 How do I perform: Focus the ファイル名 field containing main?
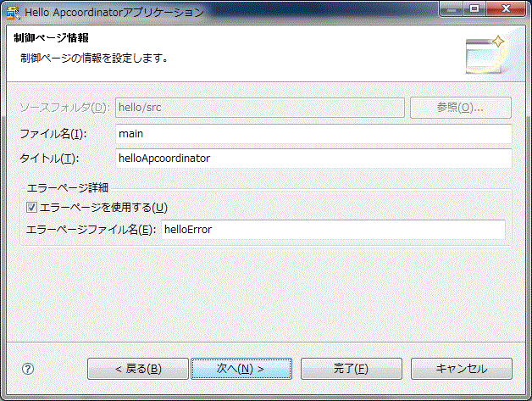pyautogui.click(x=313, y=133)
